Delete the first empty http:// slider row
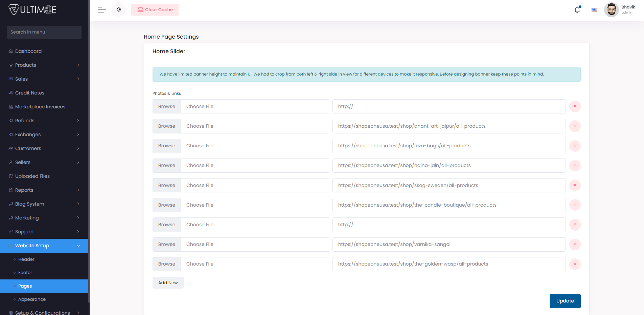This screenshot has height=315, width=644. pos(575,106)
